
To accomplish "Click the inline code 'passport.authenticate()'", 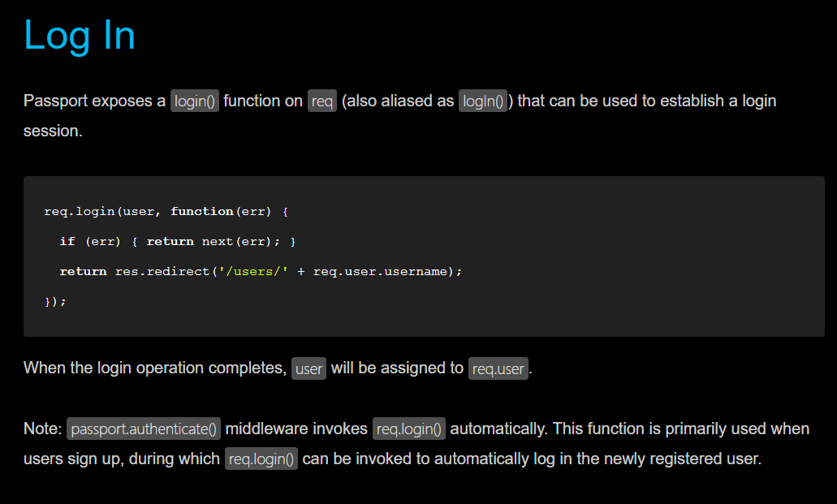I will [144, 429].
